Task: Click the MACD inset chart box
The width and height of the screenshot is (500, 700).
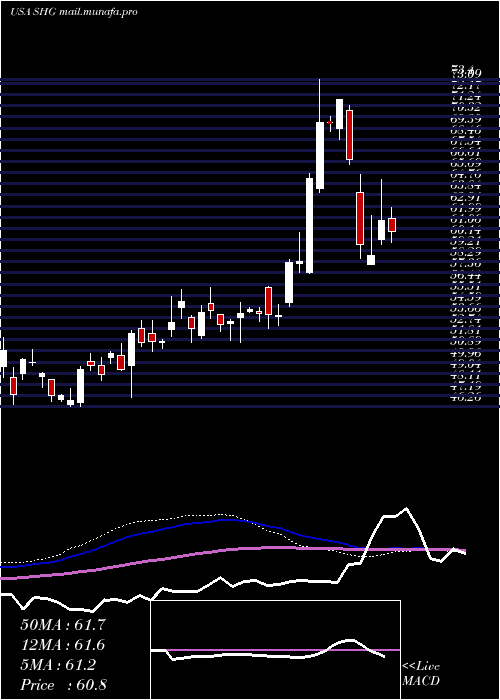Action: [x=275, y=650]
